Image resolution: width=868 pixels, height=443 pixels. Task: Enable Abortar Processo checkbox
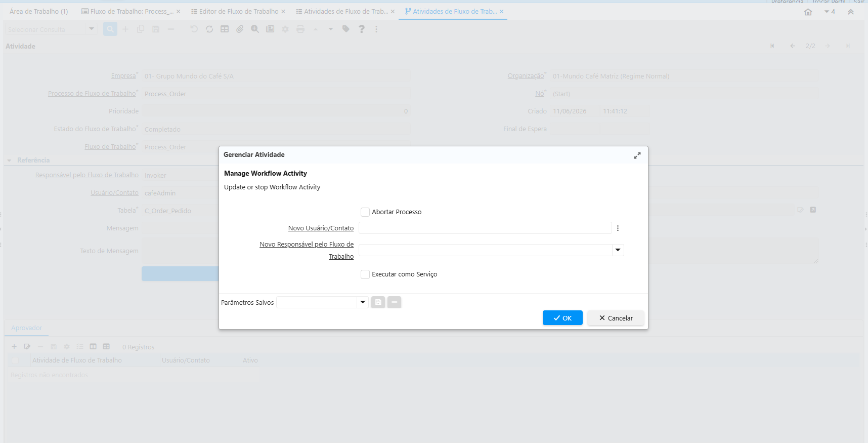[365, 212]
